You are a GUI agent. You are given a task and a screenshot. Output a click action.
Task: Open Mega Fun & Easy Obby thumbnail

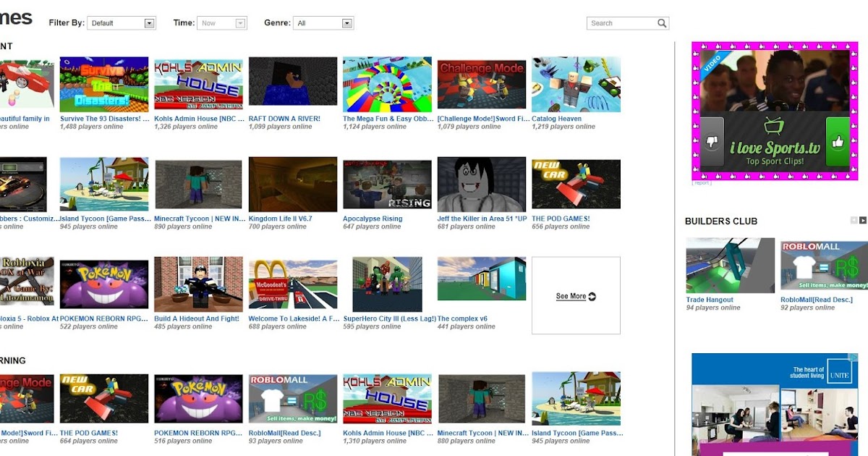point(387,84)
